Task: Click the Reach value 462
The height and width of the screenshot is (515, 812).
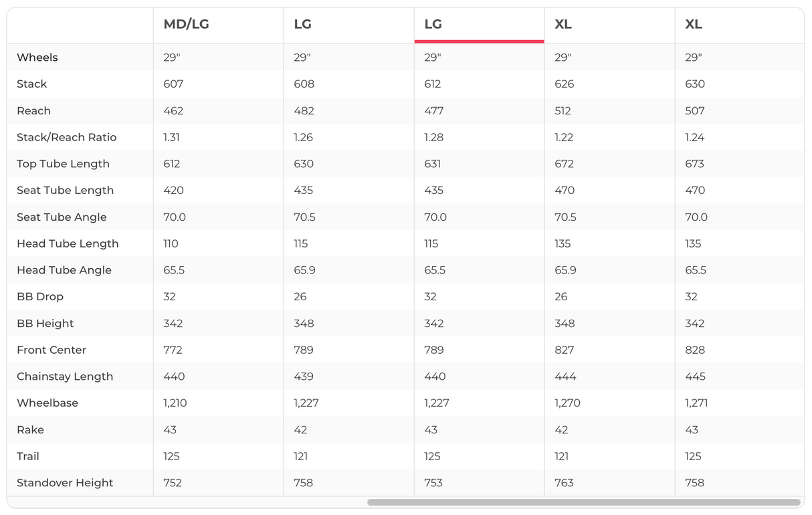Action: click(x=173, y=111)
